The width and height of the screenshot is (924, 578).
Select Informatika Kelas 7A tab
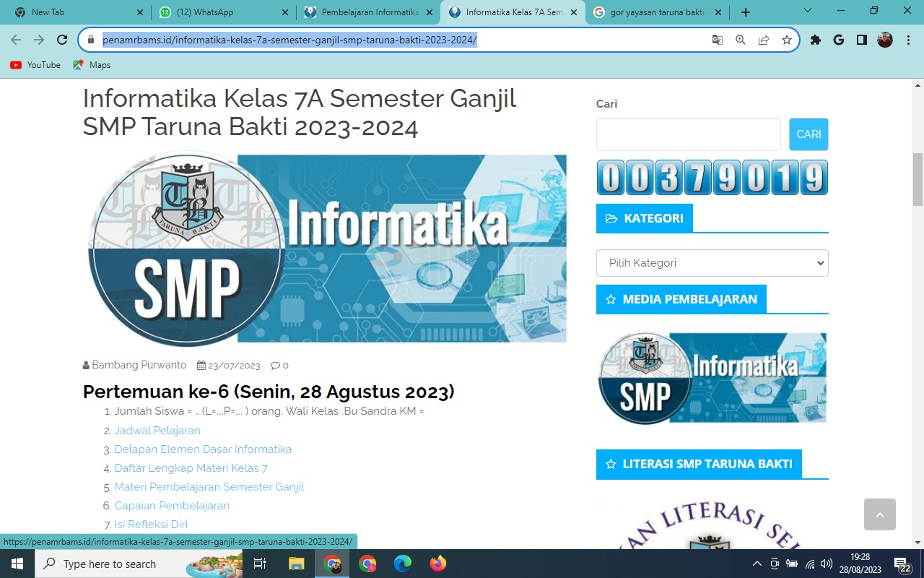click(x=513, y=12)
